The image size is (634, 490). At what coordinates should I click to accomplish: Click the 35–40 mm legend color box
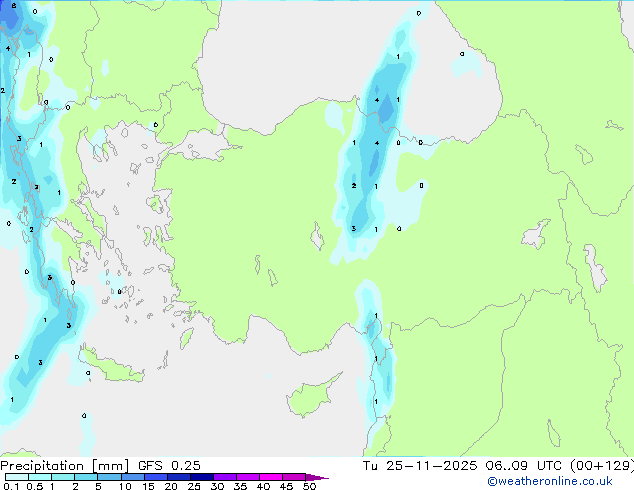[x=248, y=477]
